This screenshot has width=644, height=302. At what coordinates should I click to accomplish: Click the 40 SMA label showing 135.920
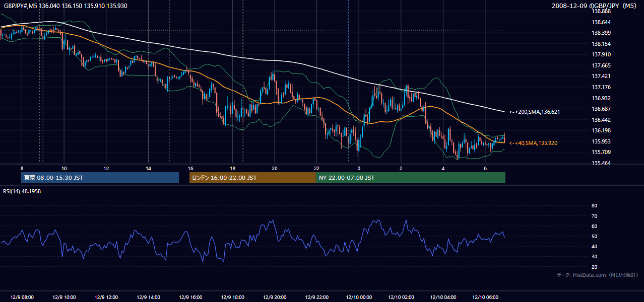coord(533,143)
